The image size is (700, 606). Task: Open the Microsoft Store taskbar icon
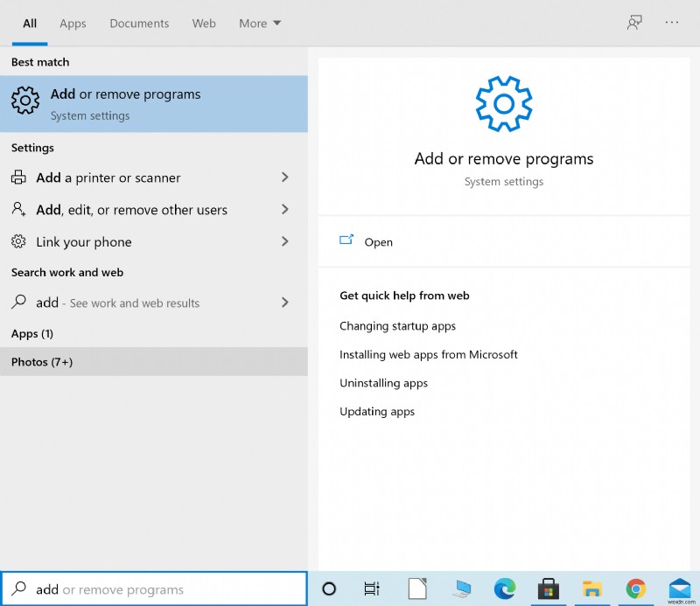click(x=549, y=589)
